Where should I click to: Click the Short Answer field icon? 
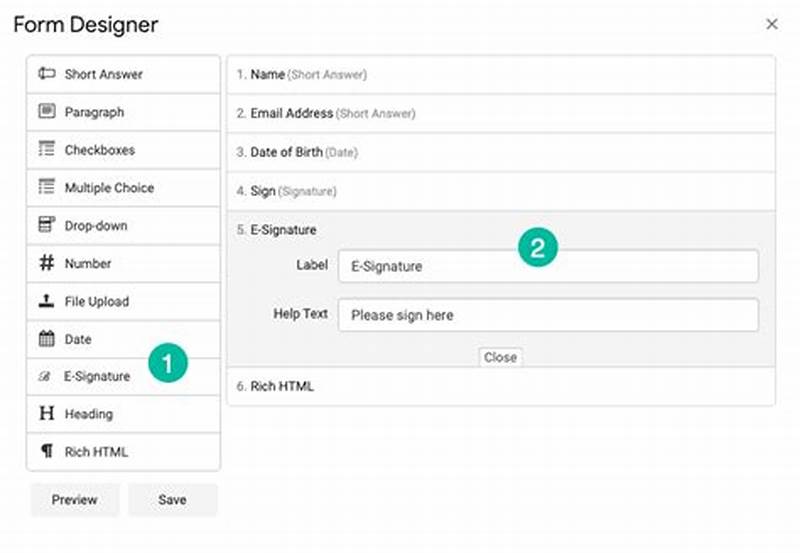coord(46,73)
